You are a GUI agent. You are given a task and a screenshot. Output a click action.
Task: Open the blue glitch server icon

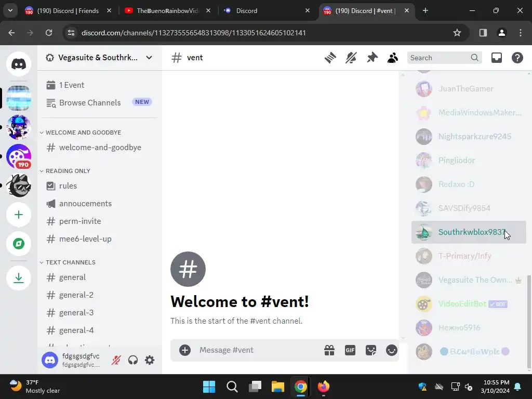click(x=19, y=98)
